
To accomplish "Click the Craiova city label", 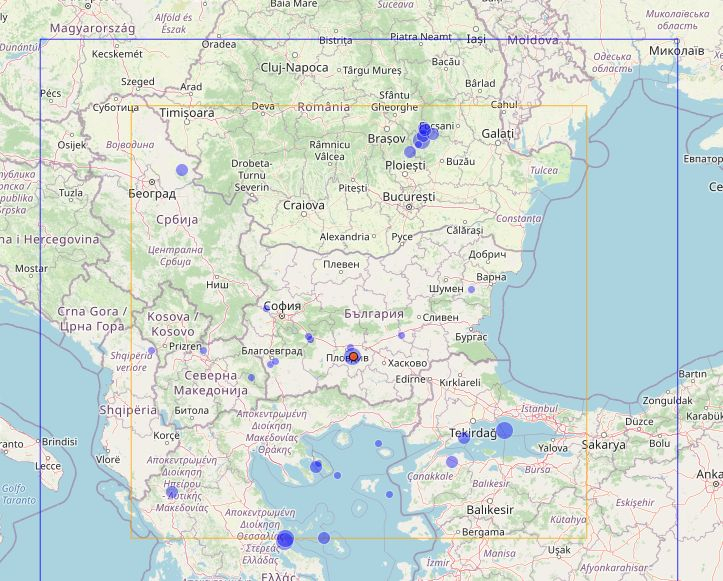I will click(x=304, y=205).
